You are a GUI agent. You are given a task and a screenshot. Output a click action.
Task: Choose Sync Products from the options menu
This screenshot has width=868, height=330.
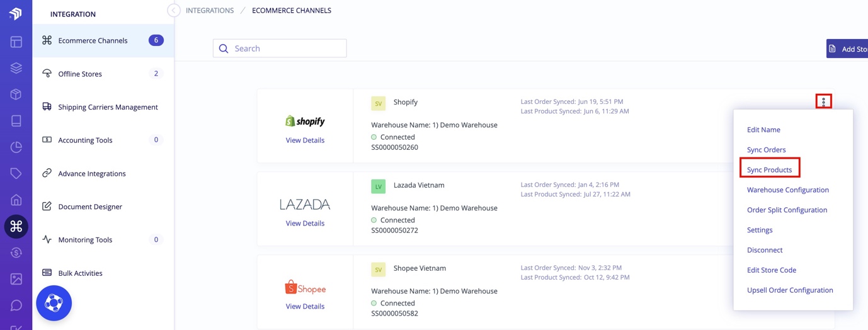[x=769, y=170]
